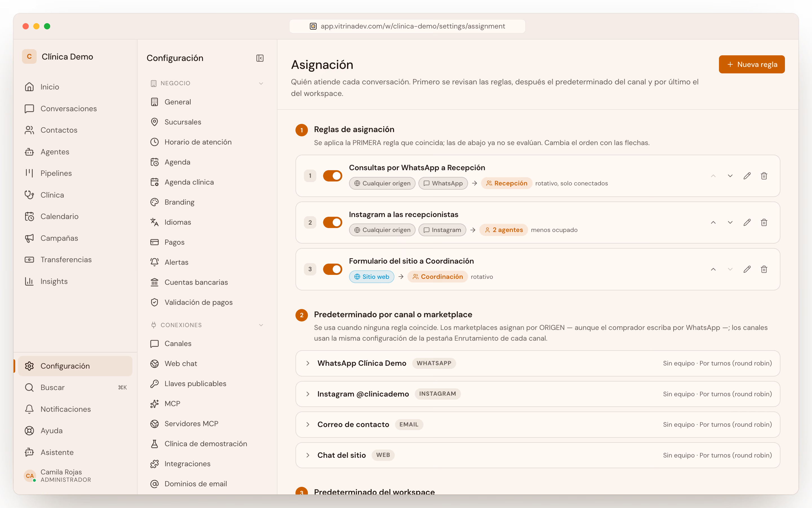Delete the Instagram a las recepcionistas rule
This screenshot has width=812, height=508.
(764, 222)
